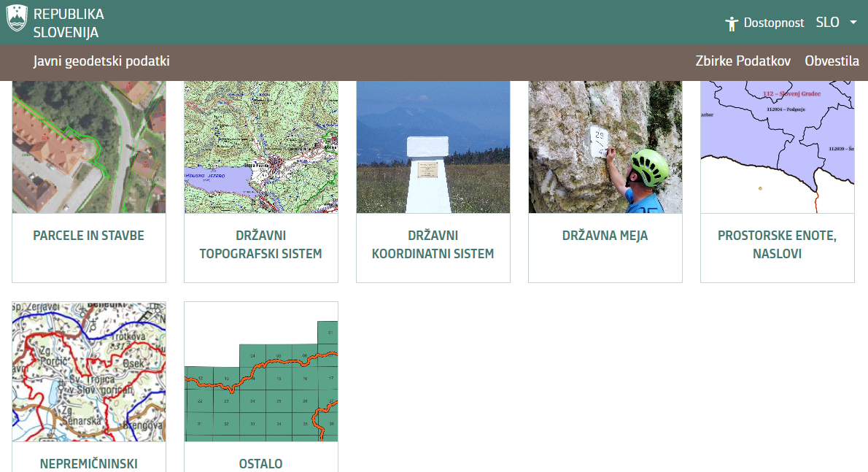Open the Dostopnost accessibility link
This screenshot has width=868, height=472.
(773, 23)
